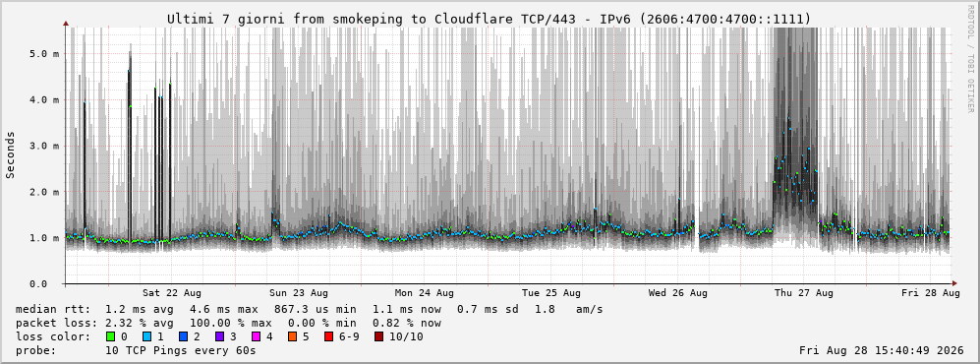
Task: Click the red loss color 6-9 swatch
Action: (x=328, y=337)
